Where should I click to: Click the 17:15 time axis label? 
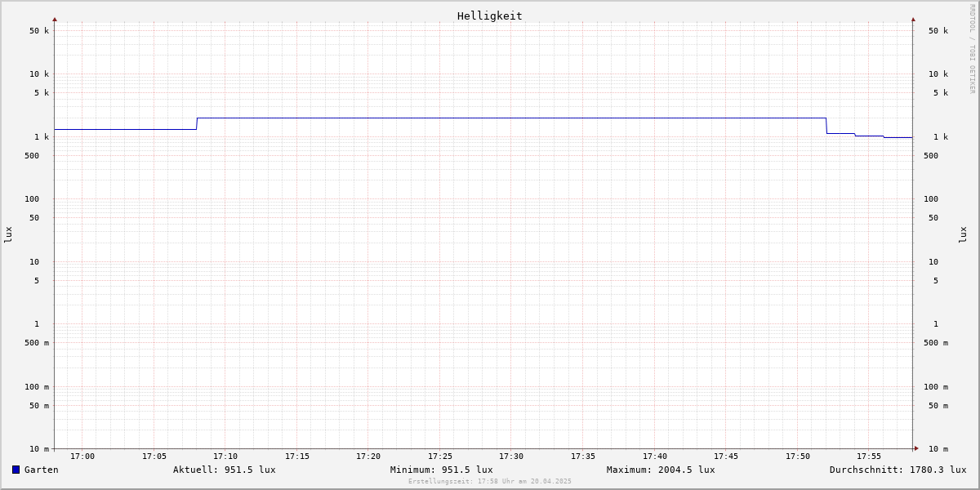[297, 457]
